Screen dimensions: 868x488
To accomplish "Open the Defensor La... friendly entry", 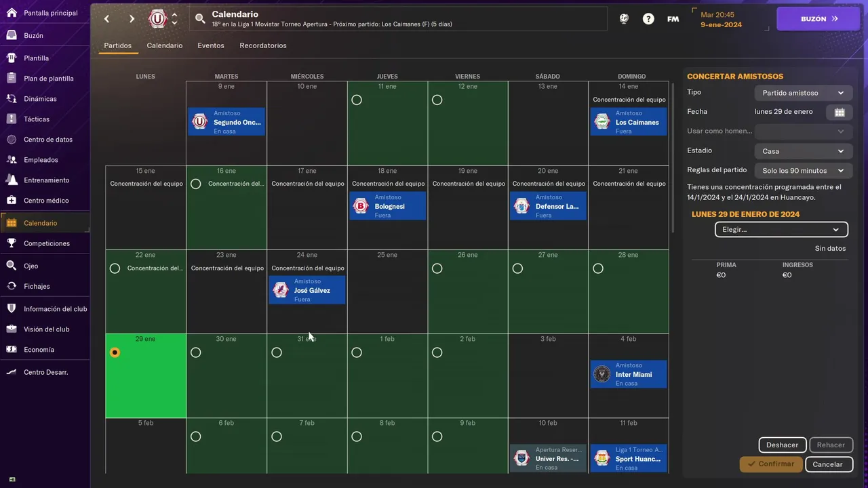I will tap(548, 206).
